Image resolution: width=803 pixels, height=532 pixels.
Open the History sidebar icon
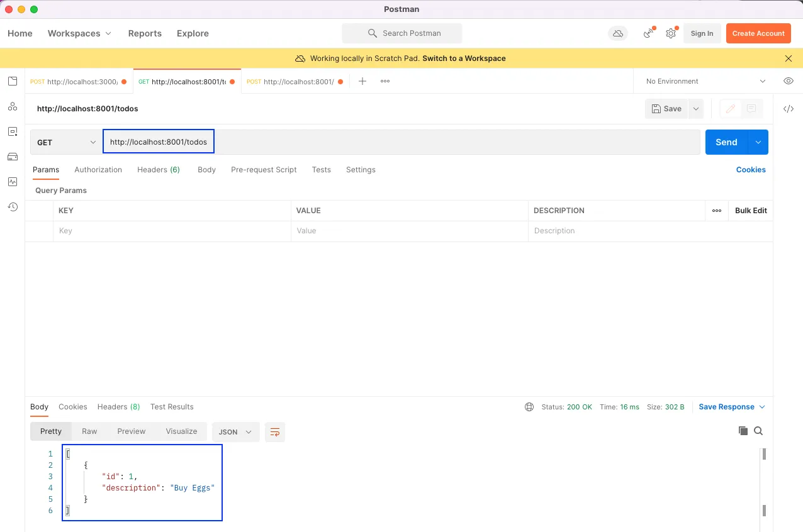point(13,207)
